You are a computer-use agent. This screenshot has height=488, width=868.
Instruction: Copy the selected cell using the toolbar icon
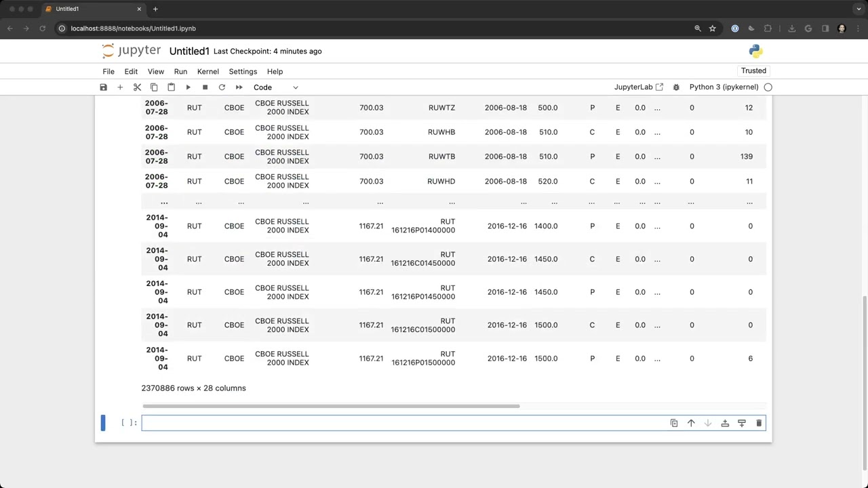(x=154, y=87)
